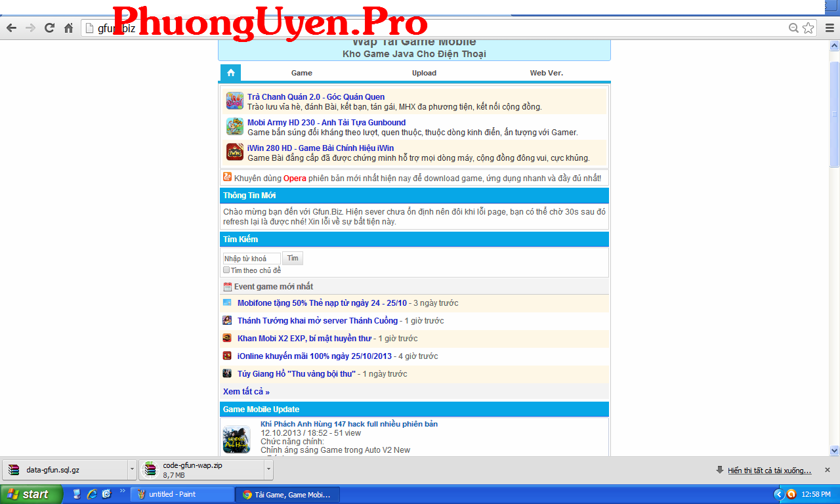Click the Trà Chanh Quán game icon
This screenshot has width=840, height=504.
click(234, 101)
